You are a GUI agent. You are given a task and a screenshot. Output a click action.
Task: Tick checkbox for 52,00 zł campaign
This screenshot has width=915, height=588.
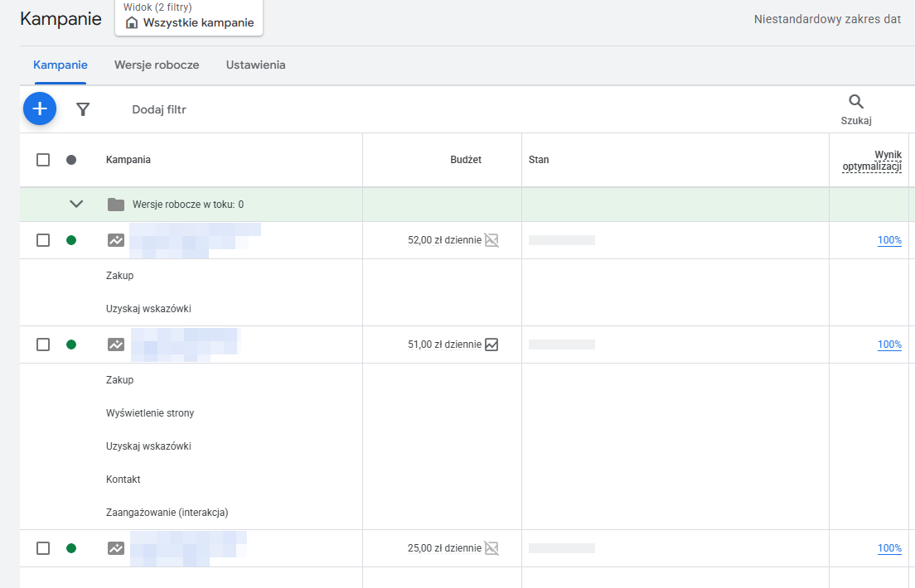pos(43,239)
